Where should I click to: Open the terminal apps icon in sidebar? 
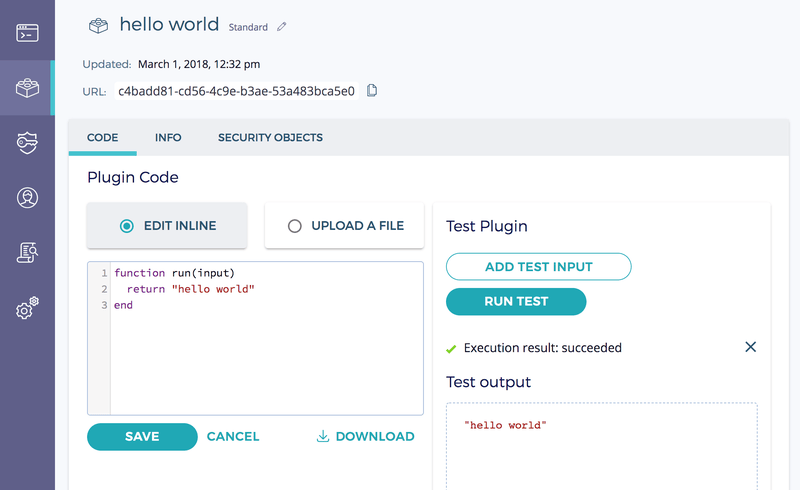[x=27, y=33]
